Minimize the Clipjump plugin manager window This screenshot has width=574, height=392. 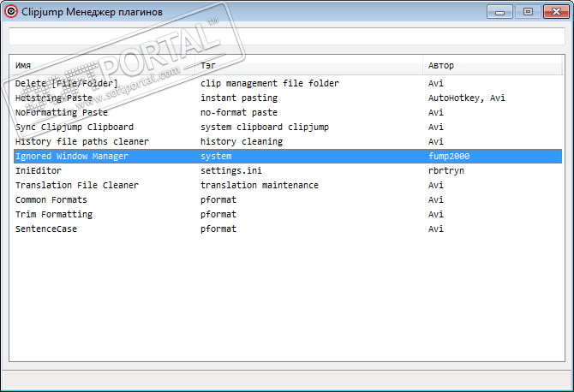pos(499,12)
